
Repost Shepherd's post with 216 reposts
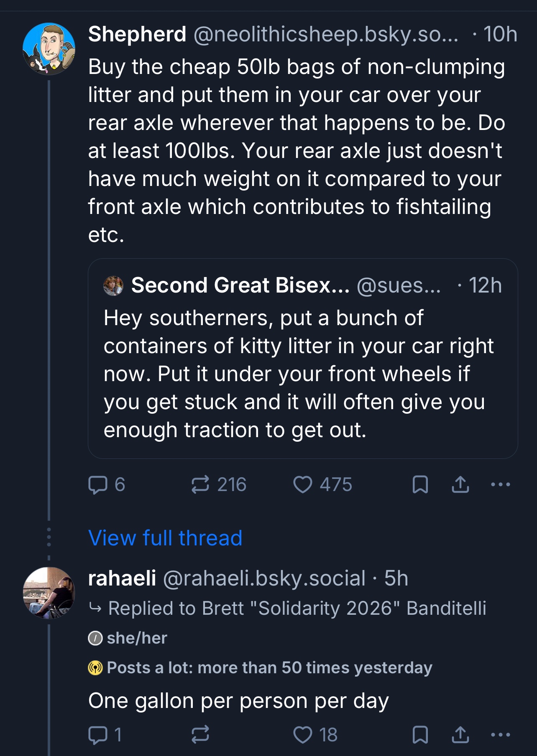point(200,485)
